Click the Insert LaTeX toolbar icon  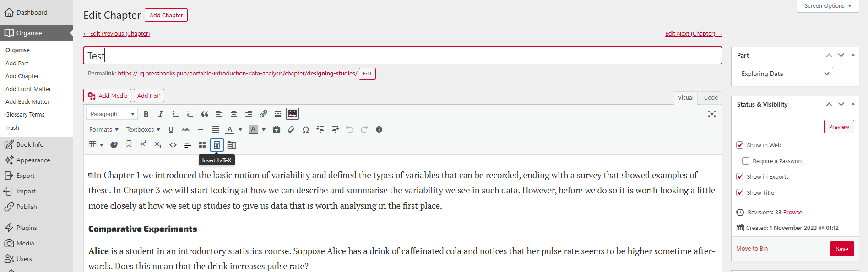coord(217,145)
